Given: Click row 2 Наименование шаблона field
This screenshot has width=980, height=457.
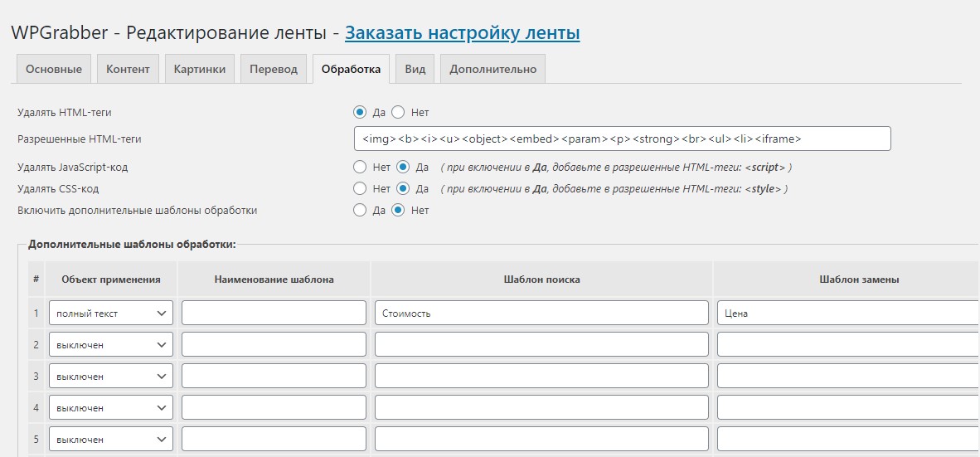Looking at the screenshot, I should coord(274,344).
